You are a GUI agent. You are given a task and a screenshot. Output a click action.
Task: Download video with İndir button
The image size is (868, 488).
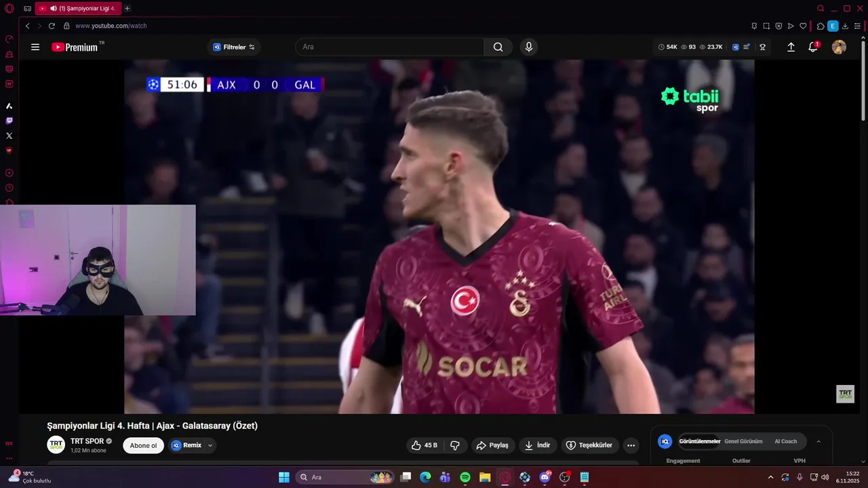(x=538, y=445)
